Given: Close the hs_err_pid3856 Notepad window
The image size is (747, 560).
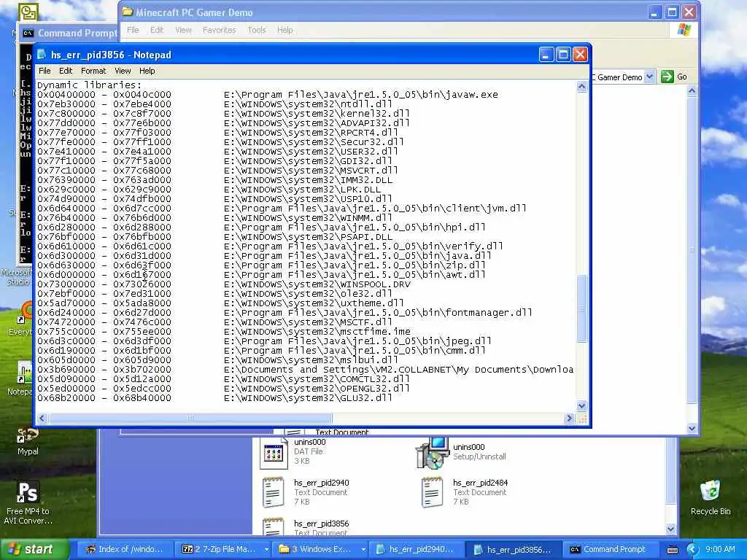Looking at the screenshot, I should [580, 55].
